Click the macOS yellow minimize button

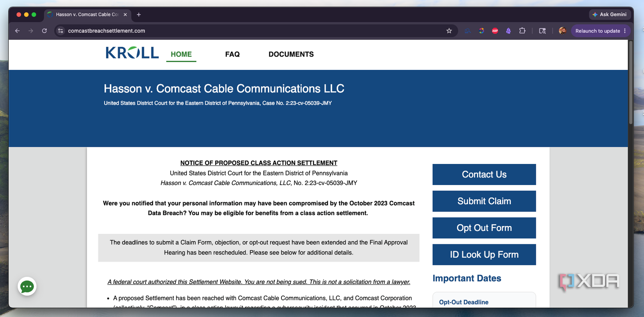(x=26, y=14)
